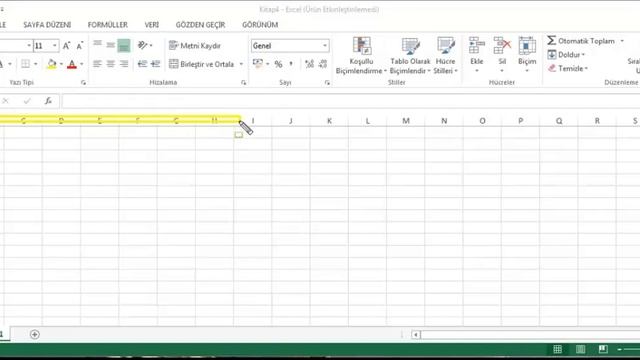Screen dimensions: 640x360
Task: Align cell text to the right
Action: 124,64
